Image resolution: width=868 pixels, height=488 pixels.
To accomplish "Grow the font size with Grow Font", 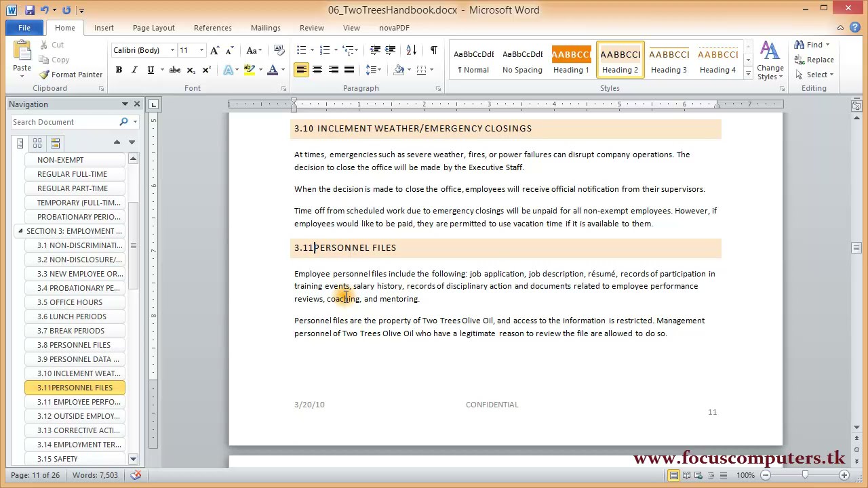I will 215,50.
